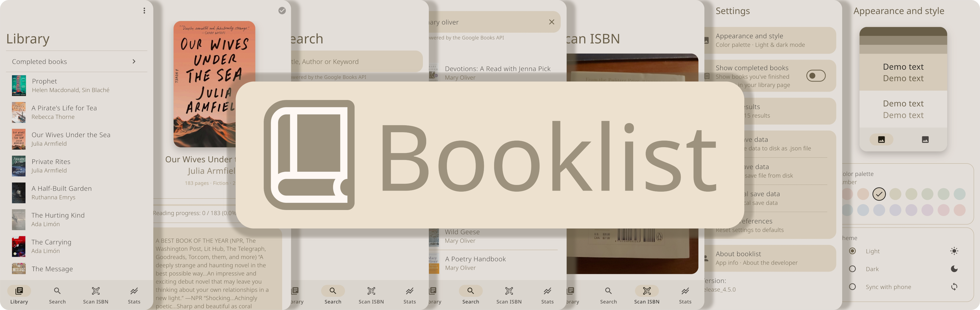This screenshot has width=980, height=310.
Task: Click the checkmark icon above book cover
Action: pyautogui.click(x=282, y=11)
